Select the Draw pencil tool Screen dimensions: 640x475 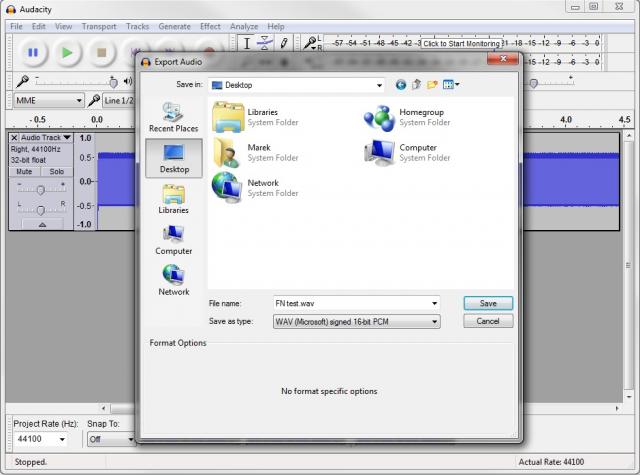284,43
